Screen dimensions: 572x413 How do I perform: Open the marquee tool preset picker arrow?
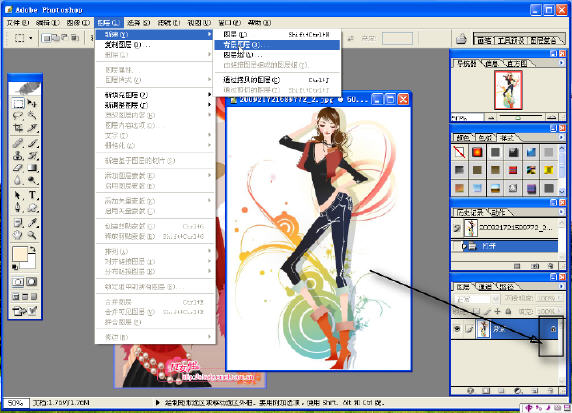click(31, 38)
